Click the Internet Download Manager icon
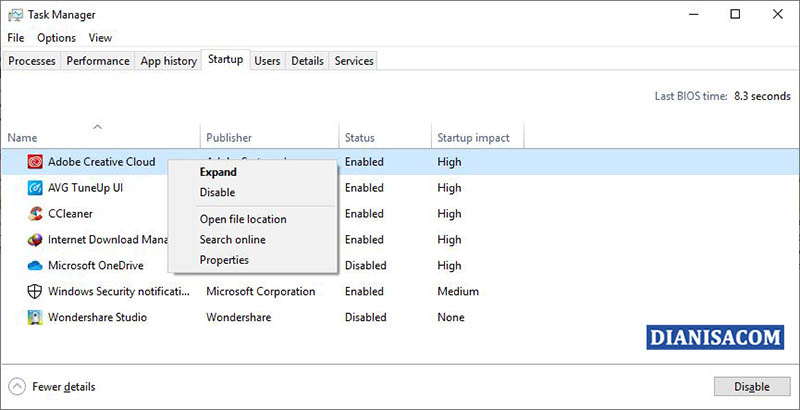 pyautogui.click(x=35, y=240)
